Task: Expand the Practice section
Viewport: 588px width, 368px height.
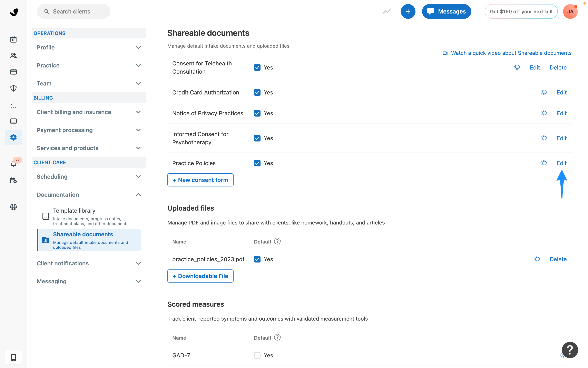Action: (x=89, y=65)
